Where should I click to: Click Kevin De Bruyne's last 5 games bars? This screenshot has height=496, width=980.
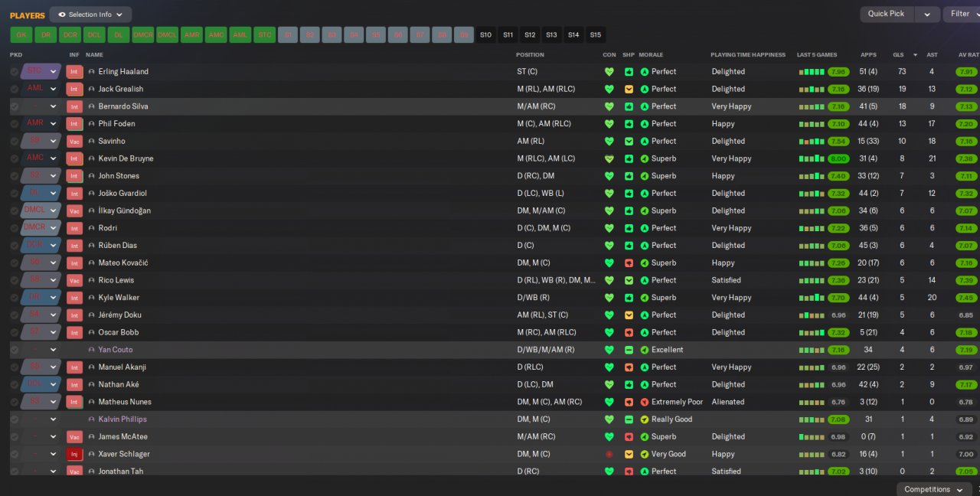[812, 159]
